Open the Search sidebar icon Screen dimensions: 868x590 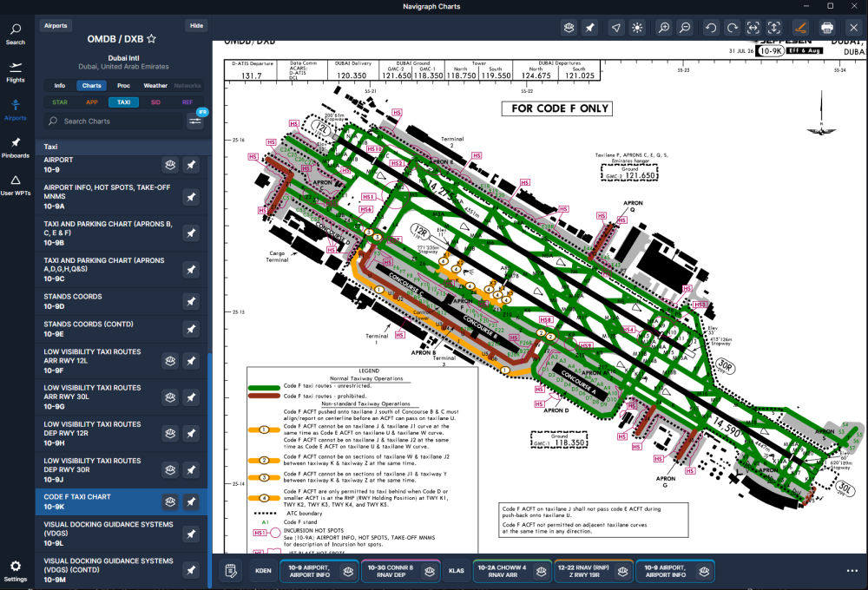pyautogui.click(x=16, y=34)
